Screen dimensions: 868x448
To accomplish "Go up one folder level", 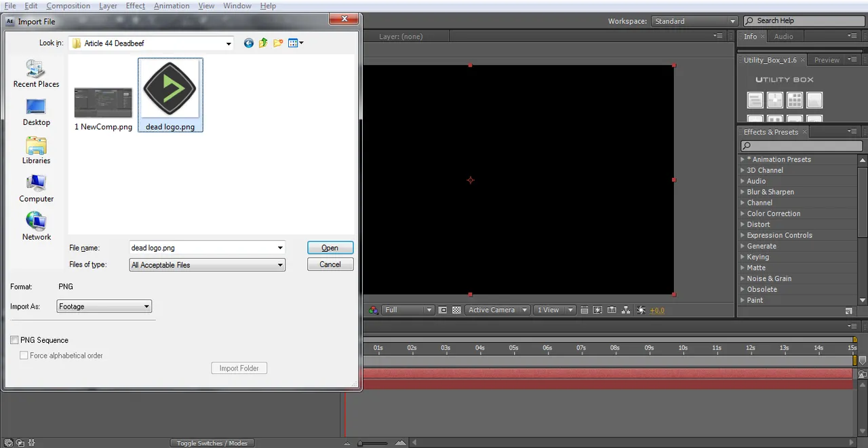I will pyautogui.click(x=263, y=43).
